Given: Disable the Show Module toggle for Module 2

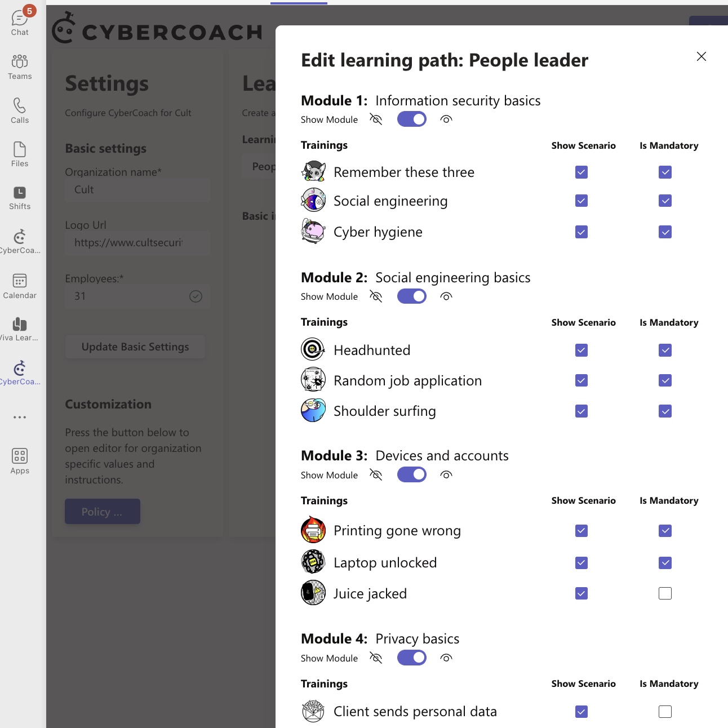Looking at the screenshot, I should coord(412,296).
